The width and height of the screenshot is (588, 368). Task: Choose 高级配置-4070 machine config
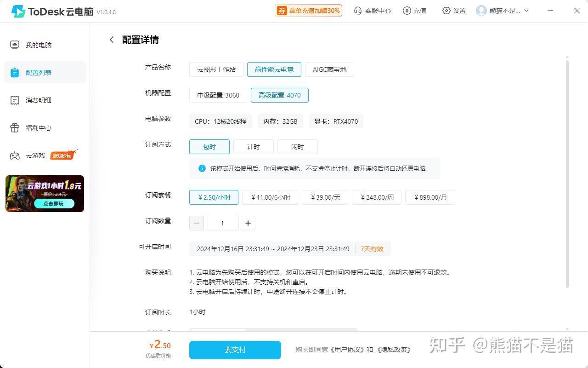pyautogui.click(x=279, y=95)
